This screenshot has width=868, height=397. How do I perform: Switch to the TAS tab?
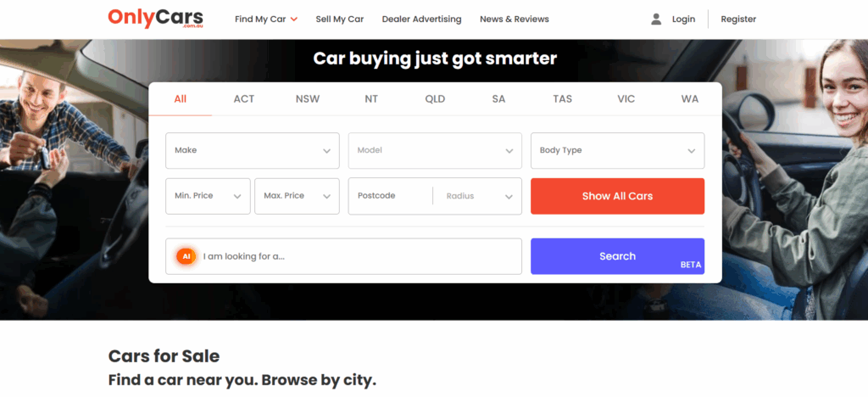coord(563,99)
